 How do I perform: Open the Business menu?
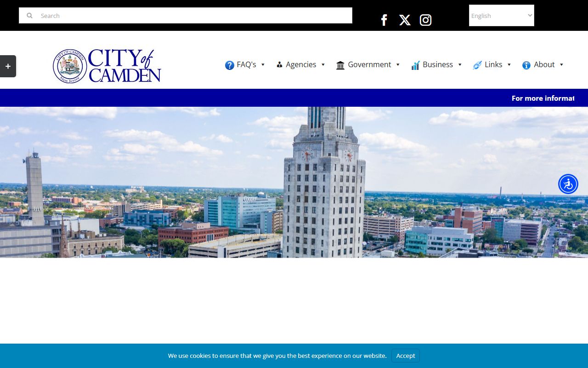pos(438,65)
